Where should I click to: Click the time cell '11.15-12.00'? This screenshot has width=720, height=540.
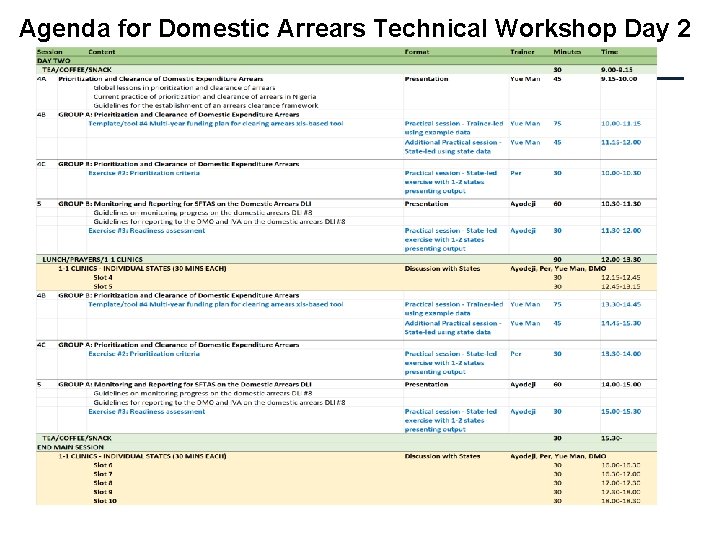pos(621,142)
